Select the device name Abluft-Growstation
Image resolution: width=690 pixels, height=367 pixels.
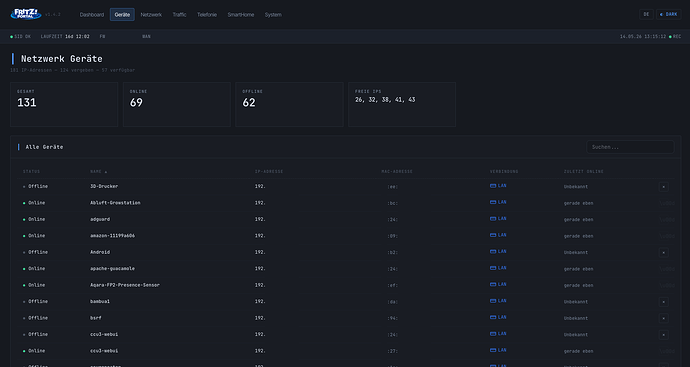click(x=115, y=203)
